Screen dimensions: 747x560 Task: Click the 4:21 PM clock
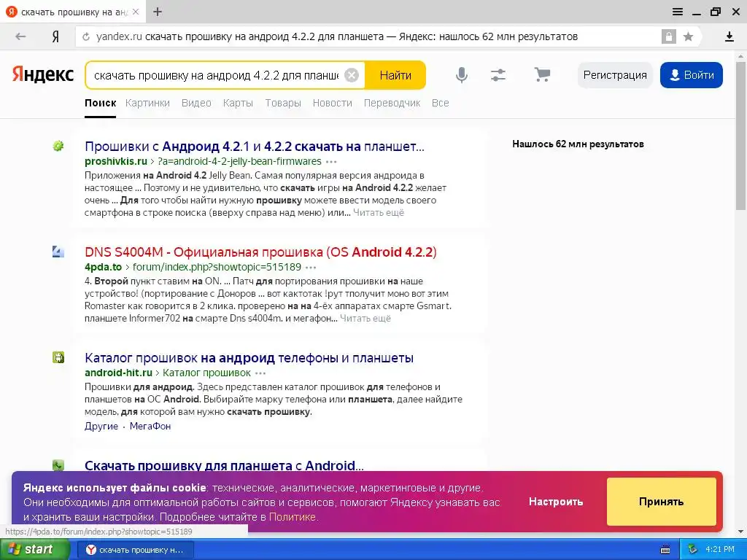click(720, 550)
